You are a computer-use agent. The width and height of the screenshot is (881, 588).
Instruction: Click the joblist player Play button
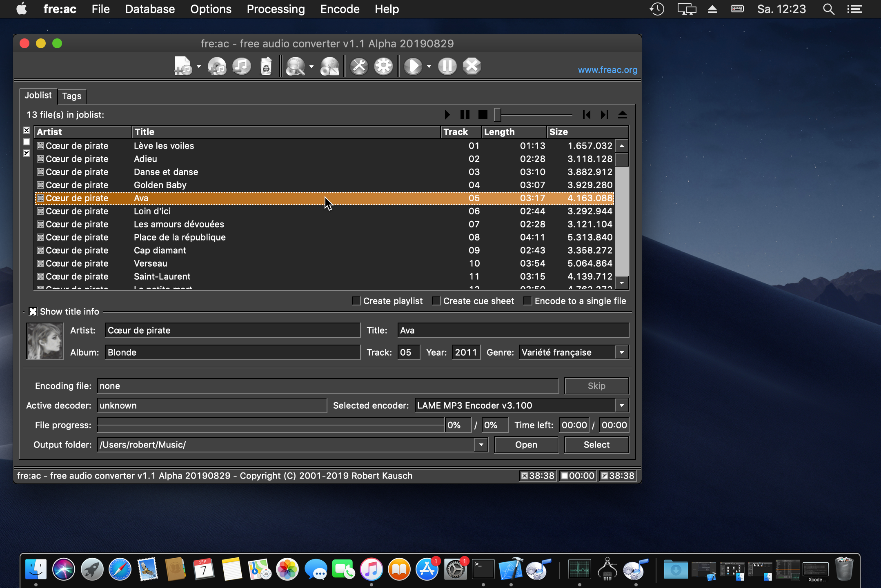(x=447, y=115)
